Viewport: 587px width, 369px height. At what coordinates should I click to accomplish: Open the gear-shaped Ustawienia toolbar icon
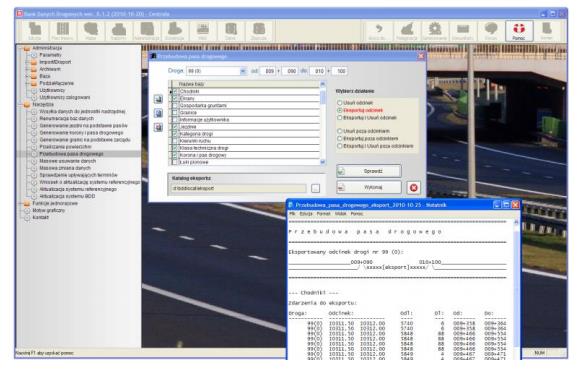click(x=435, y=31)
